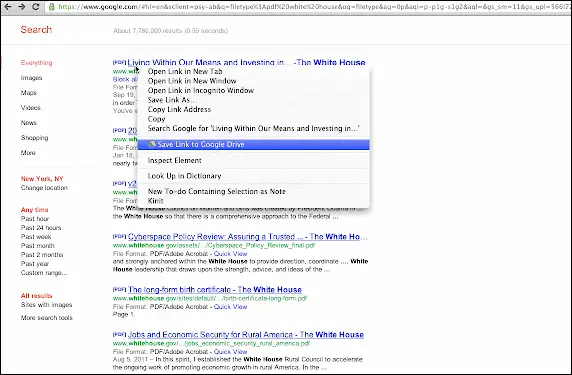Open The long-form birth certificate result

(x=215, y=290)
